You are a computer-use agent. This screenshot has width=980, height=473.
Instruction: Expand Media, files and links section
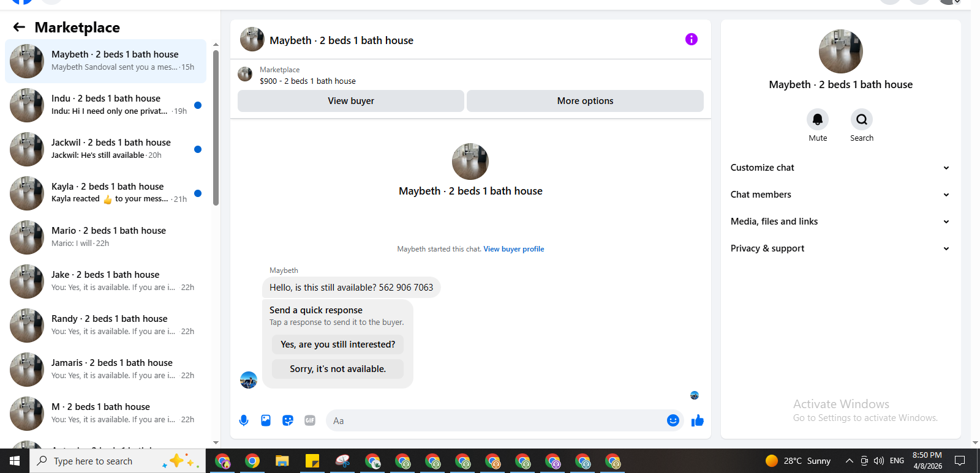click(x=840, y=222)
